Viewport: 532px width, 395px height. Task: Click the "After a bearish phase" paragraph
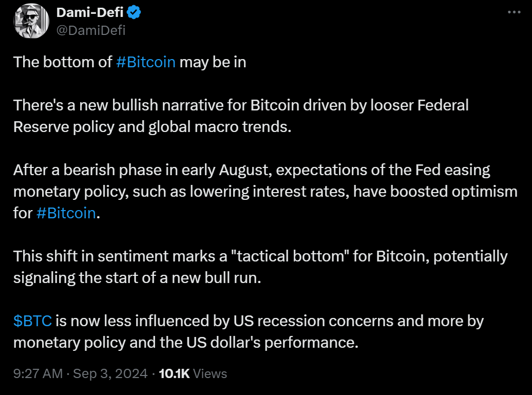pyautogui.click(x=252, y=170)
